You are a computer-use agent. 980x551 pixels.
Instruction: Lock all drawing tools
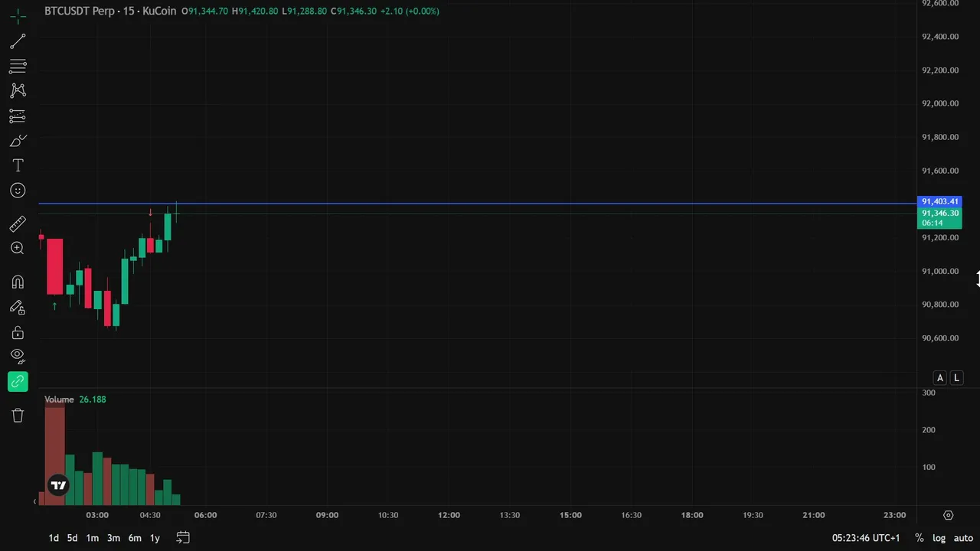click(x=18, y=332)
